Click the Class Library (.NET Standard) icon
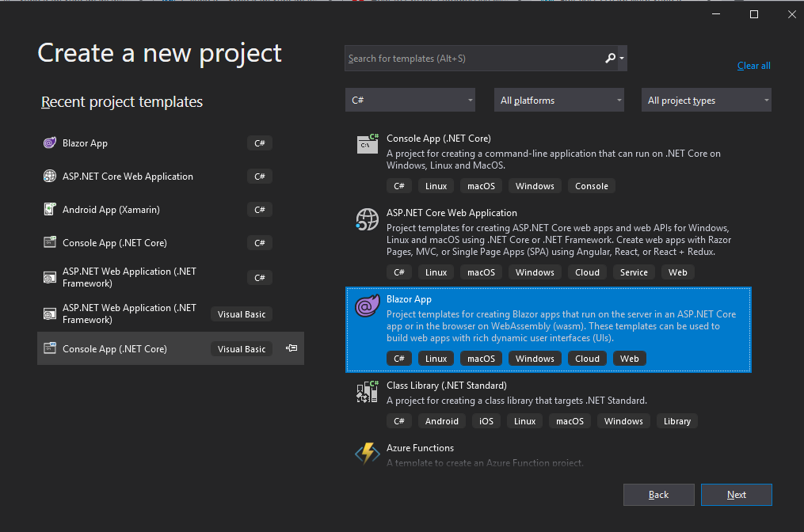The height and width of the screenshot is (532, 804). 367,391
